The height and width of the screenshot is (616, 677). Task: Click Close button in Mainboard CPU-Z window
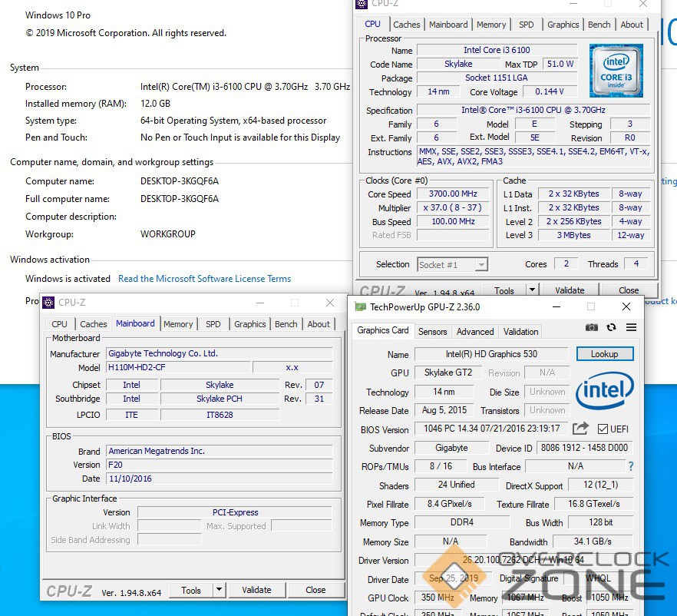tap(315, 590)
